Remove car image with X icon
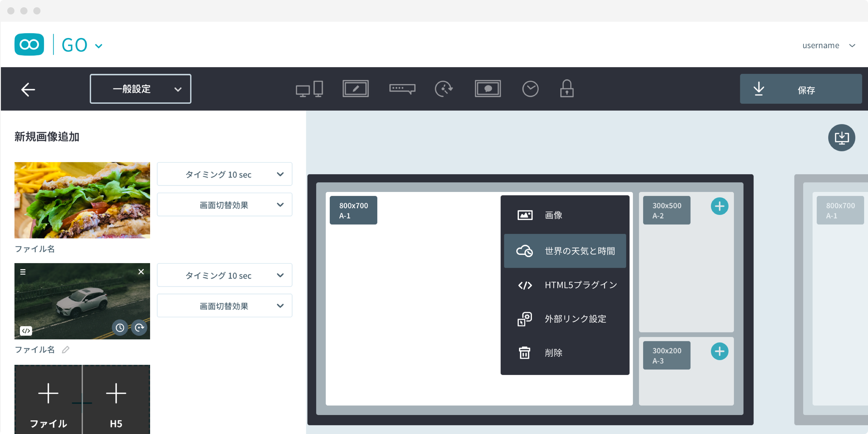The image size is (868, 434). tap(141, 272)
